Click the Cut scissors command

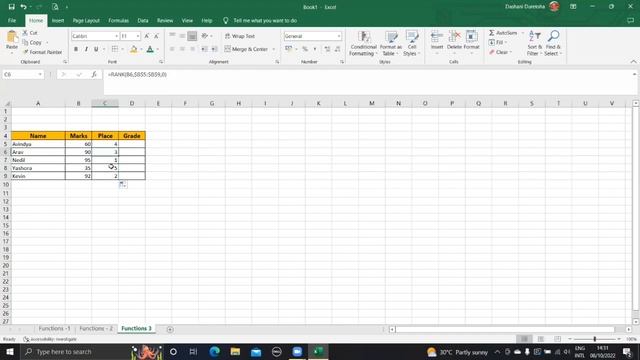point(30,33)
